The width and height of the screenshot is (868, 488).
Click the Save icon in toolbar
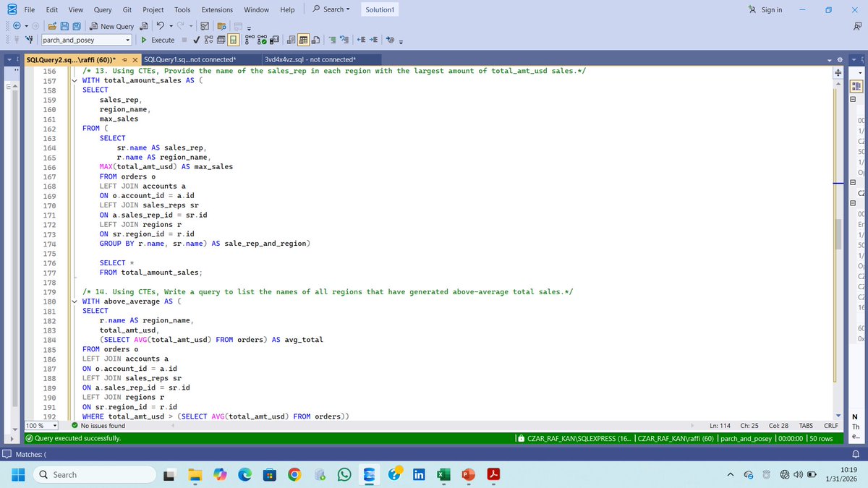click(x=64, y=26)
